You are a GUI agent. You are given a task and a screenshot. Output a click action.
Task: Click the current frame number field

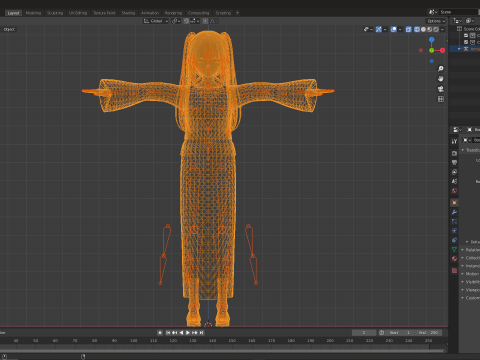coord(364,332)
